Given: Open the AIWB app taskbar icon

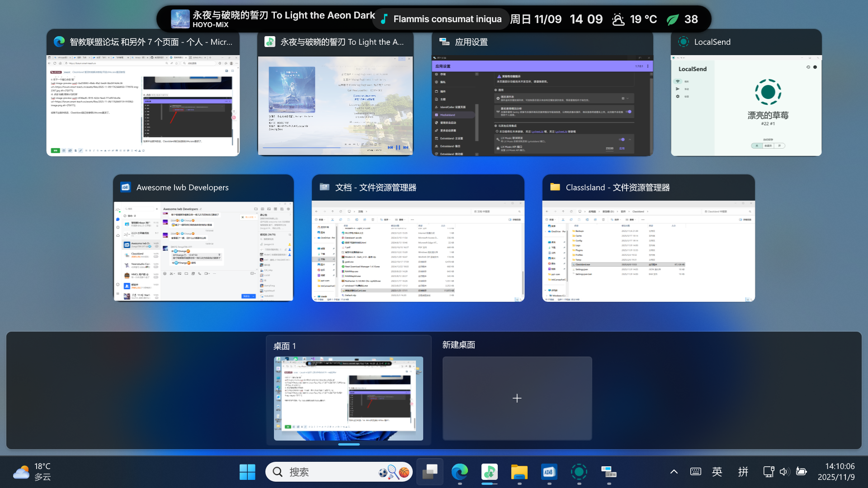Looking at the screenshot, I should (x=549, y=472).
